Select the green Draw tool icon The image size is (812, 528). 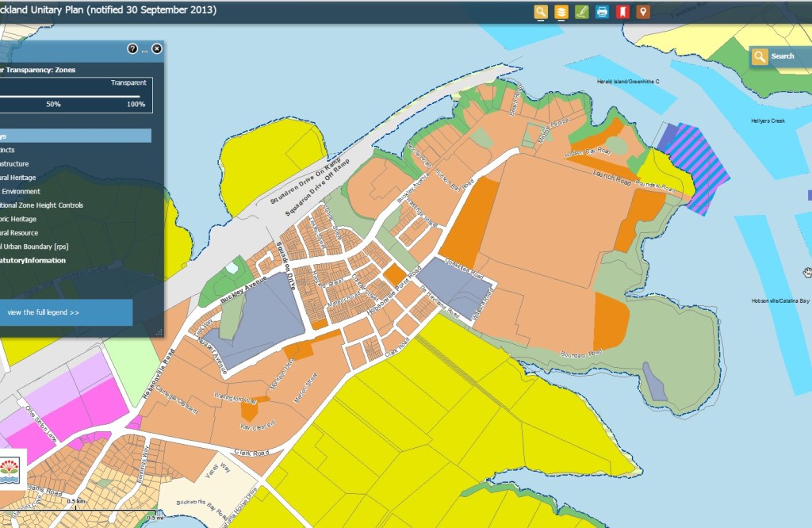click(x=581, y=11)
